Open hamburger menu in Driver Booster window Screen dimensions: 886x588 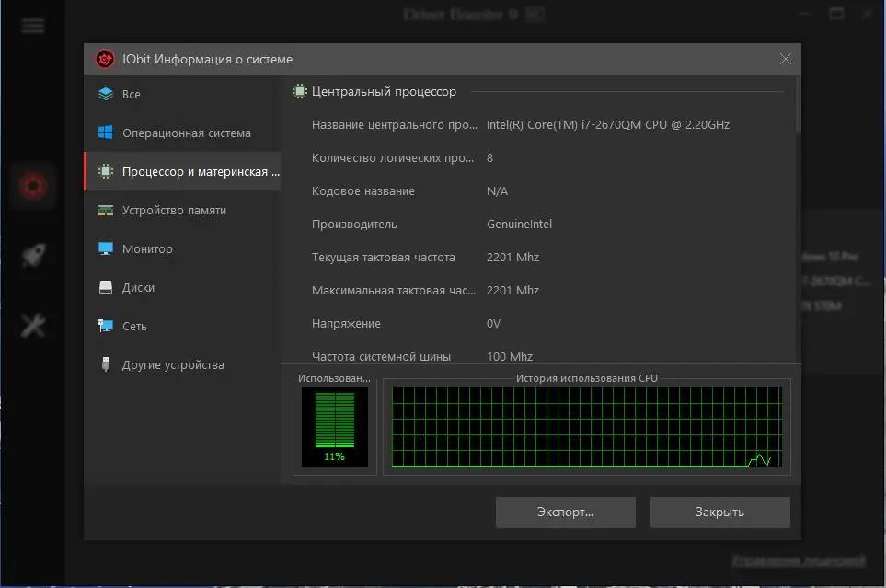33,26
